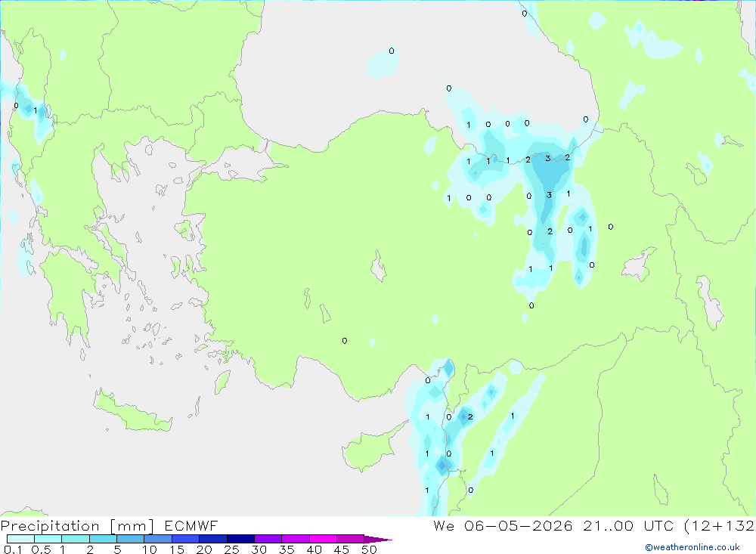The height and width of the screenshot is (554, 756).
Task: Select the 5–10 mm legend color swatch
Action: 131,539
